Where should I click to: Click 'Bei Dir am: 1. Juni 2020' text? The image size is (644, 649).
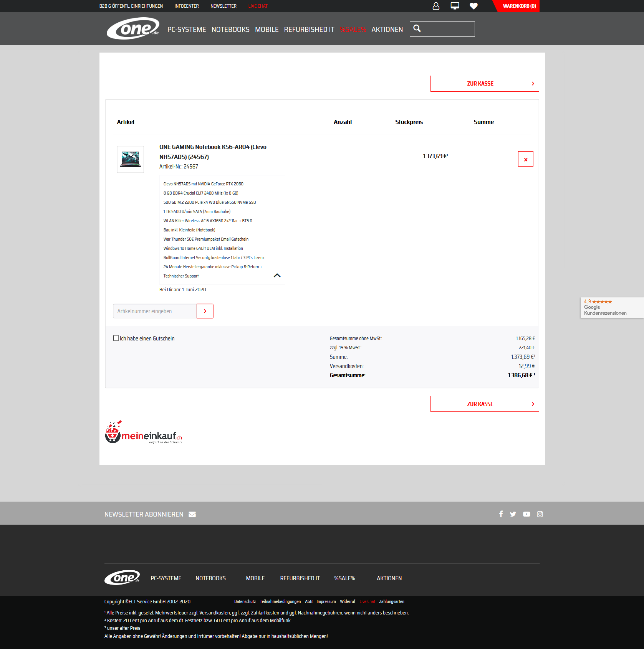pos(183,290)
